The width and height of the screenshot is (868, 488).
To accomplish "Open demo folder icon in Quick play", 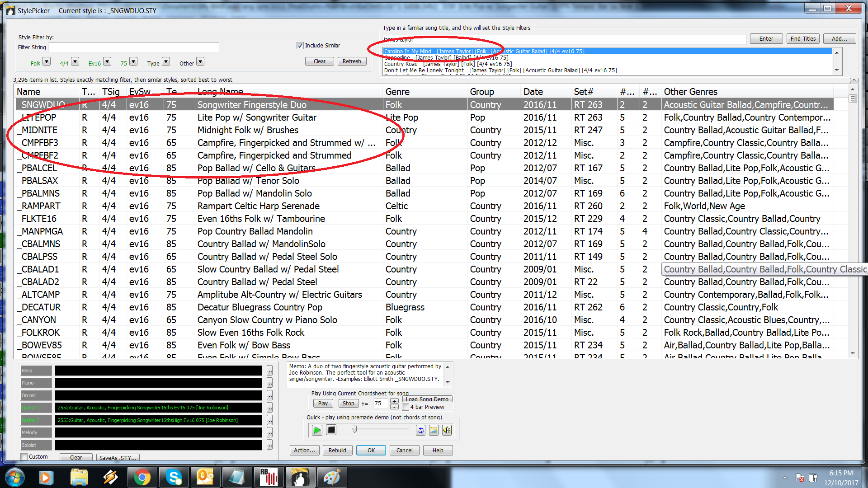I will click(434, 430).
